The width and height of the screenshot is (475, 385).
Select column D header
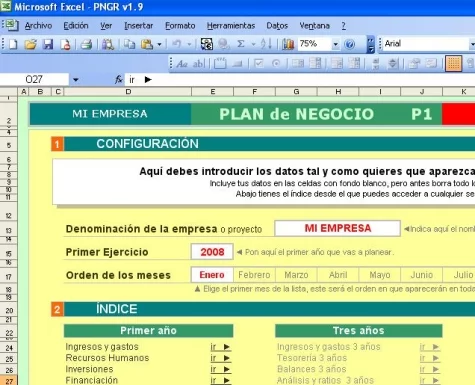coord(128,92)
